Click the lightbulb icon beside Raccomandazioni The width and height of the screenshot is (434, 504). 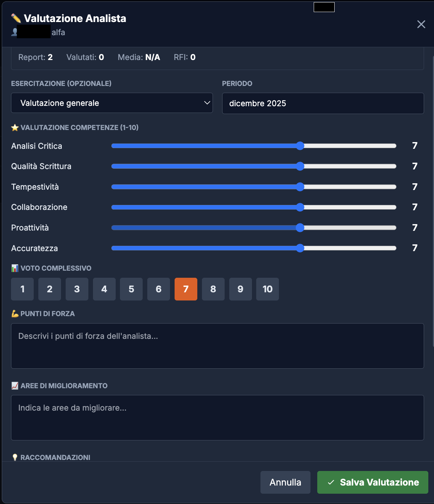tap(15, 457)
